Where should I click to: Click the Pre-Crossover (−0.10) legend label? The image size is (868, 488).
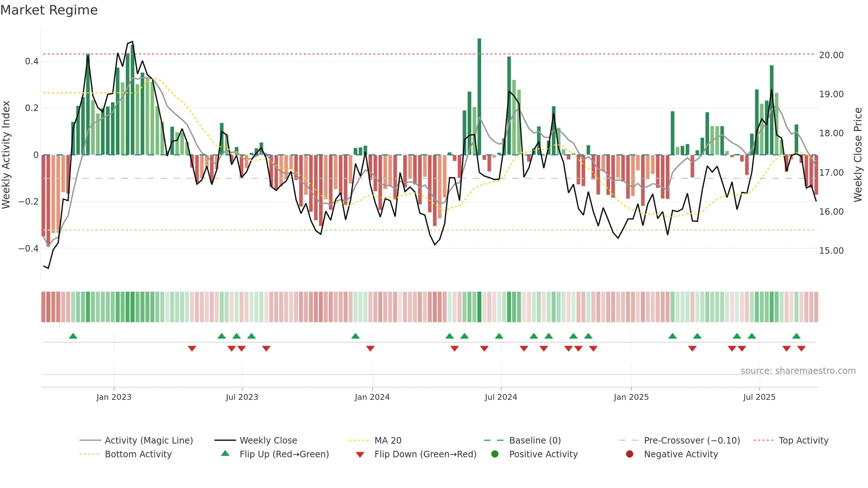click(692, 440)
